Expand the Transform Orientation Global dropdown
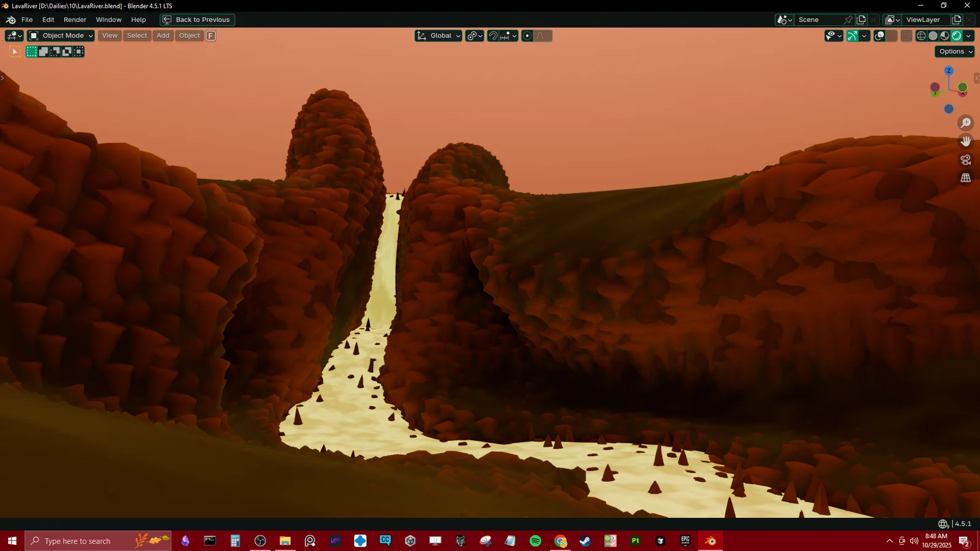The image size is (980, 551). pos(438,36)
